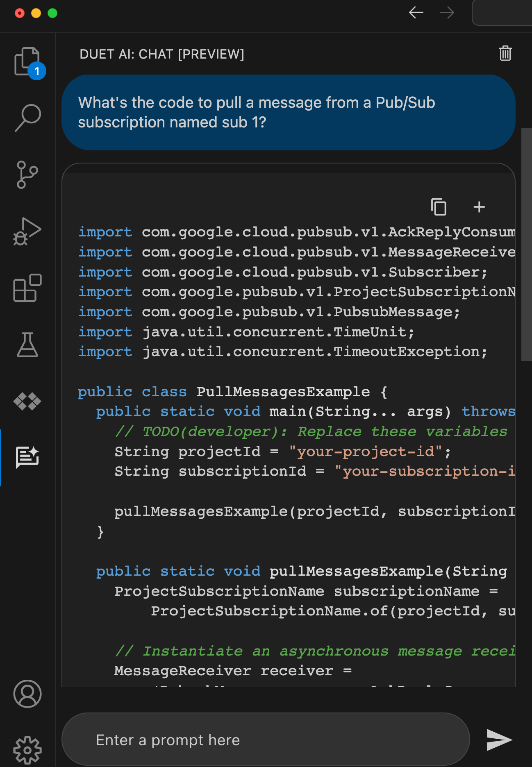Open the Search panel
The width and height of the screenshot is (532, 767).
tap(27, 118)
